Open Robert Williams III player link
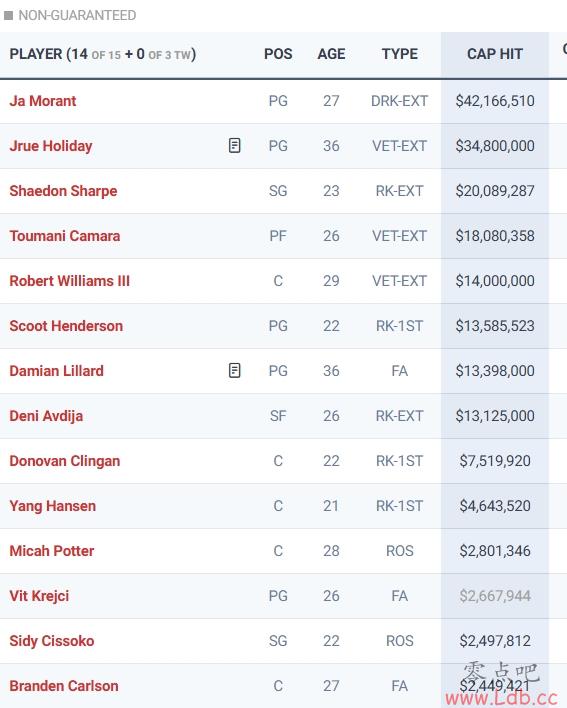Viewport: 567px width, 708px height. [x=70, y=281]
